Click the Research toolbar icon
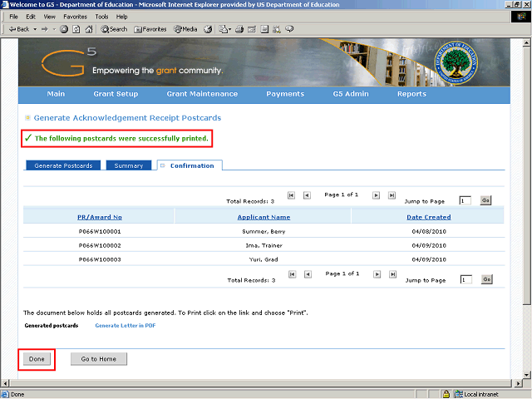The image size is (532, 399). 277,30
